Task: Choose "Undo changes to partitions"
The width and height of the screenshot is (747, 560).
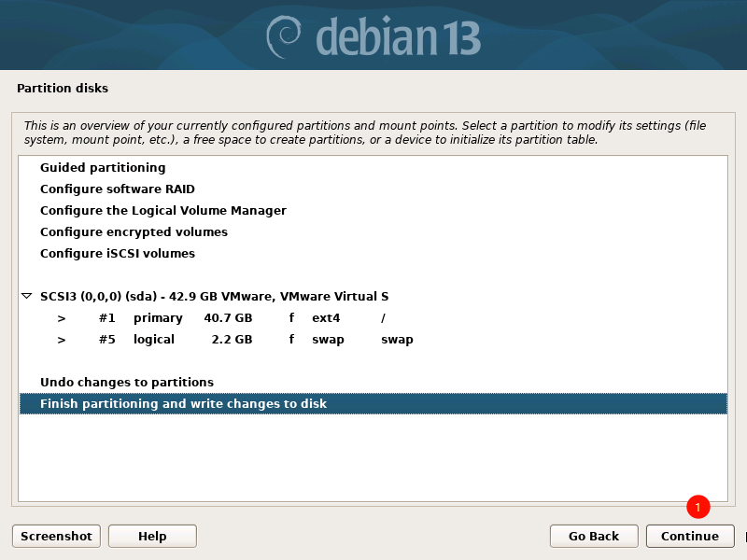Action: click(x=126, y=382)
